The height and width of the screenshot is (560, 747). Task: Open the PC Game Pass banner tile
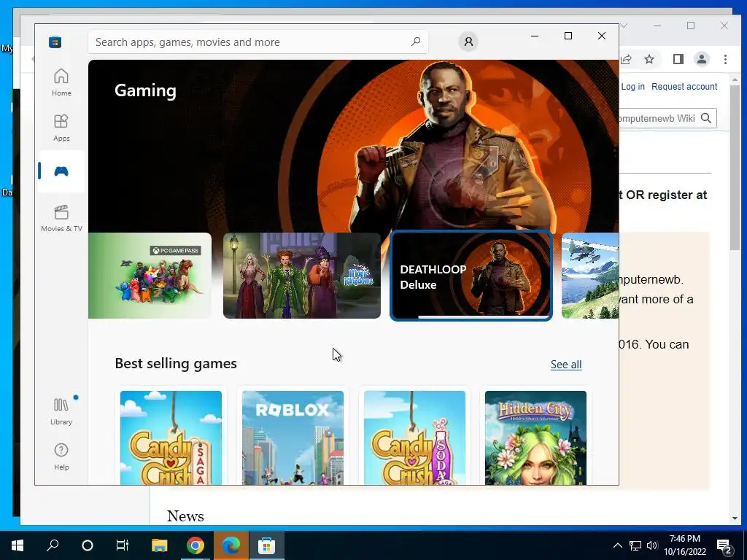click(x=150, y=276)
